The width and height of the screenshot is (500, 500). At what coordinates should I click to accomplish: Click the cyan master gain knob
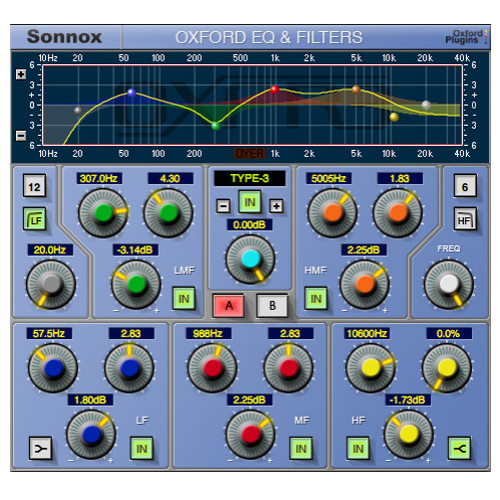pyautogui.click(x=250, y=259)
